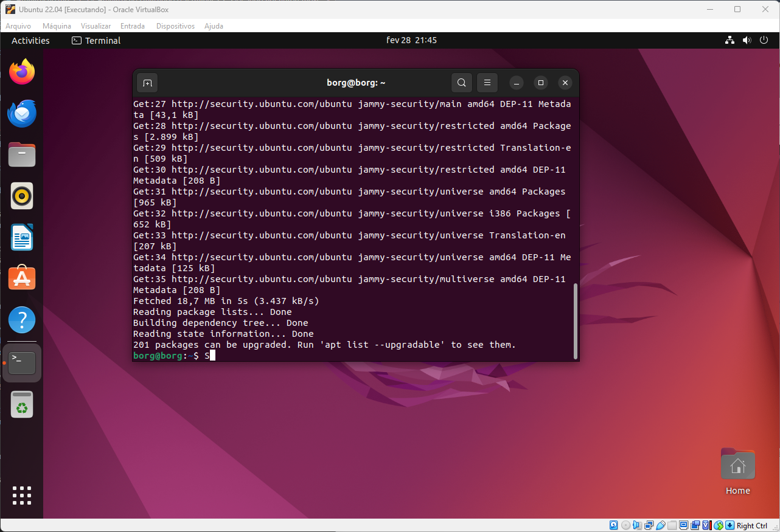Open the VirtualBox Dispositivos menu
Image resolution: width=780 pixels, height=532 pixels.
tap(175, 26)
